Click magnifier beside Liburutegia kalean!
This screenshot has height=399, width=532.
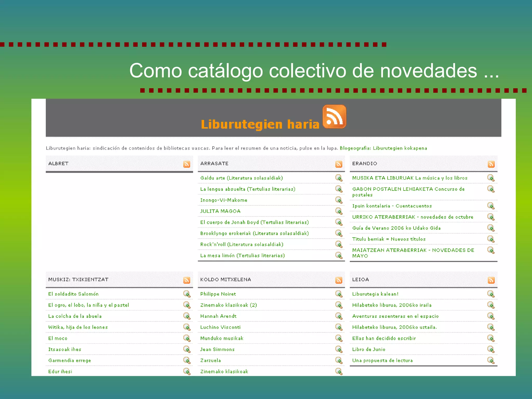(x=491, y=294)
